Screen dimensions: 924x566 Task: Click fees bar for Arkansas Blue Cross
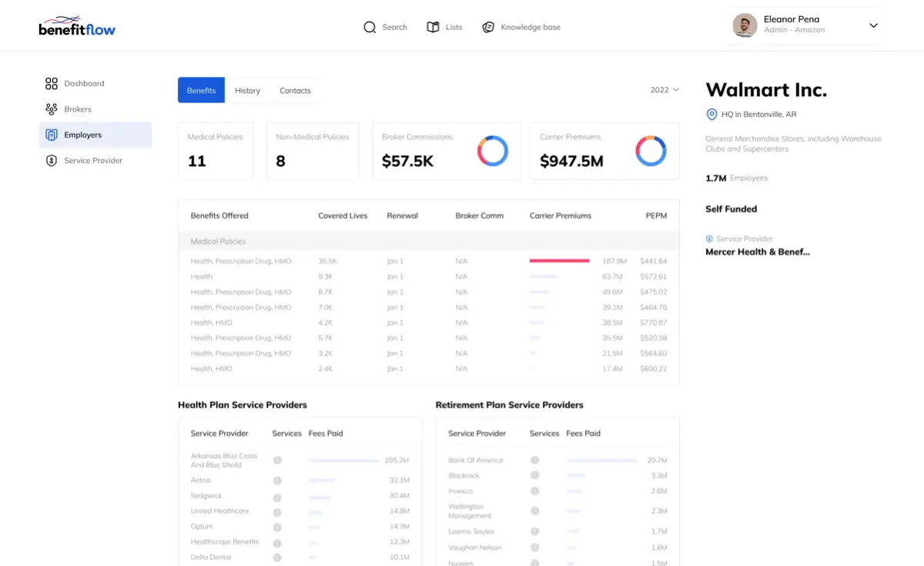click(343, 461)
